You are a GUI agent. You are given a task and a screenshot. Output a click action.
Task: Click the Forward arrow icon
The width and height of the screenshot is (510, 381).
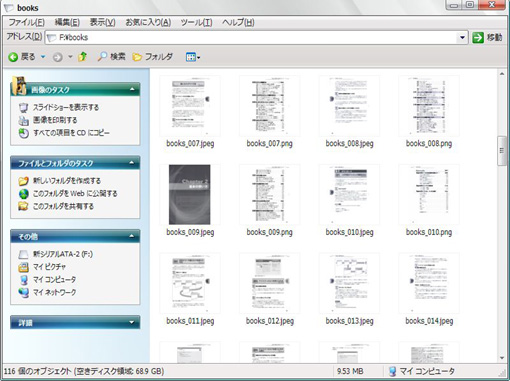(x=58, y=57)
